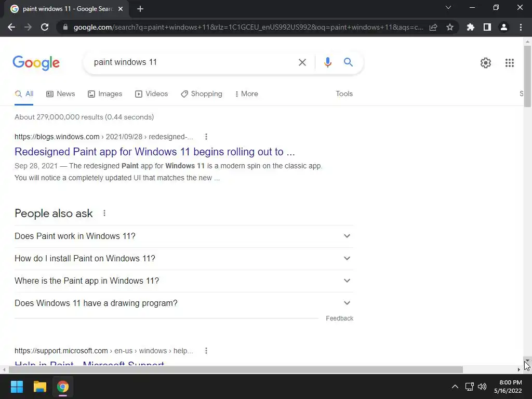Start voice search with microphone icon
Viewport: 532px width, 399px height.
[327, 62]
